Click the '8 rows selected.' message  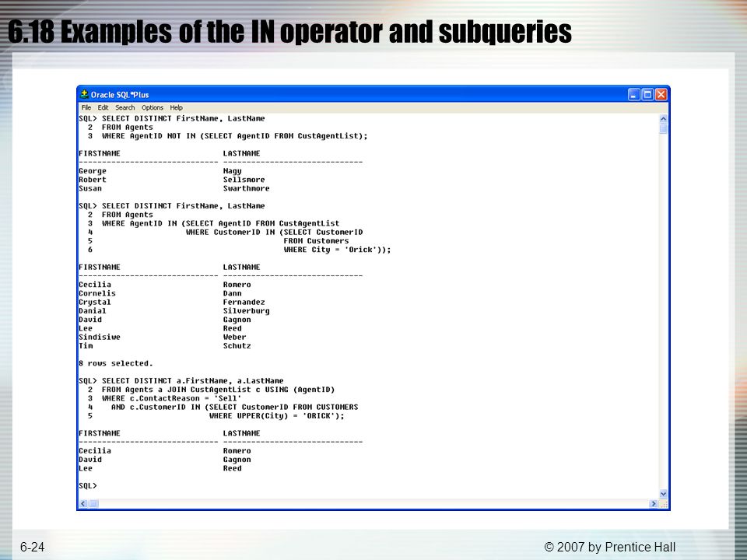pyautogui.click(x=116, y=363)
